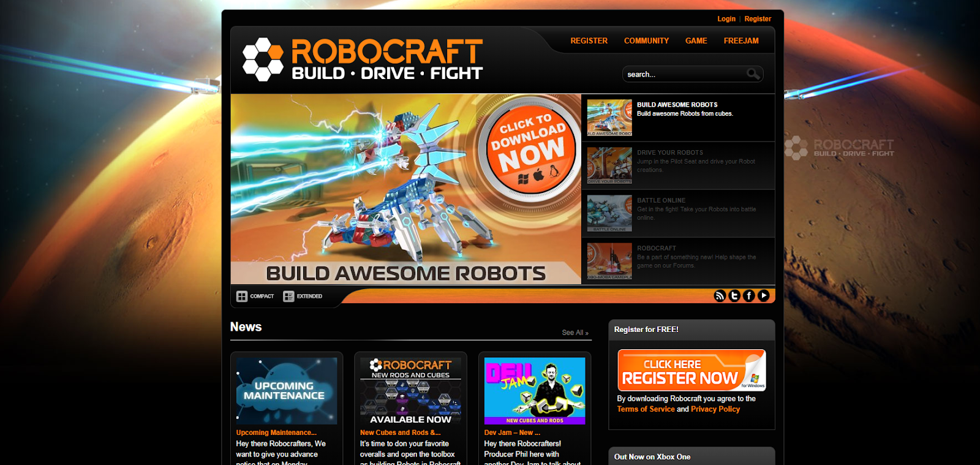Click the Register for FREE! heading

coord(646,330)
